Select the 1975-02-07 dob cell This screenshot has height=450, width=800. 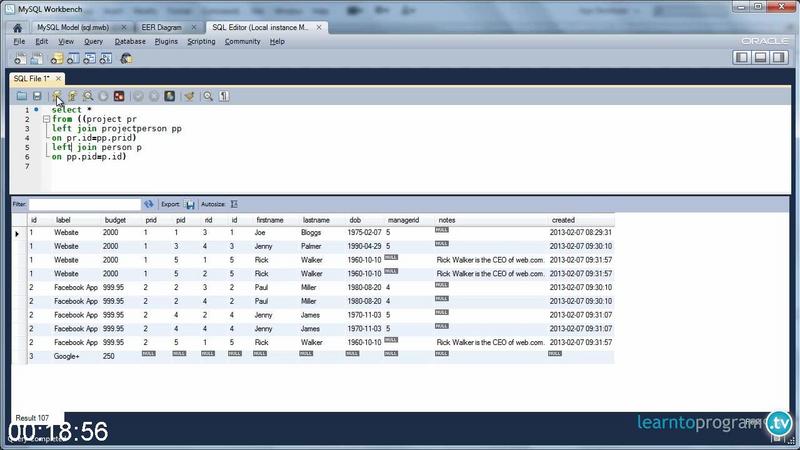coord(364,232)
